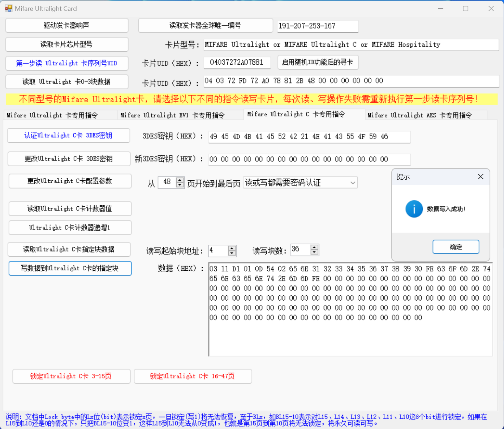The width and height of the screenshot is (504, 429).
Task: Click the 确定 button in the dialog
Action: [456, 247]
